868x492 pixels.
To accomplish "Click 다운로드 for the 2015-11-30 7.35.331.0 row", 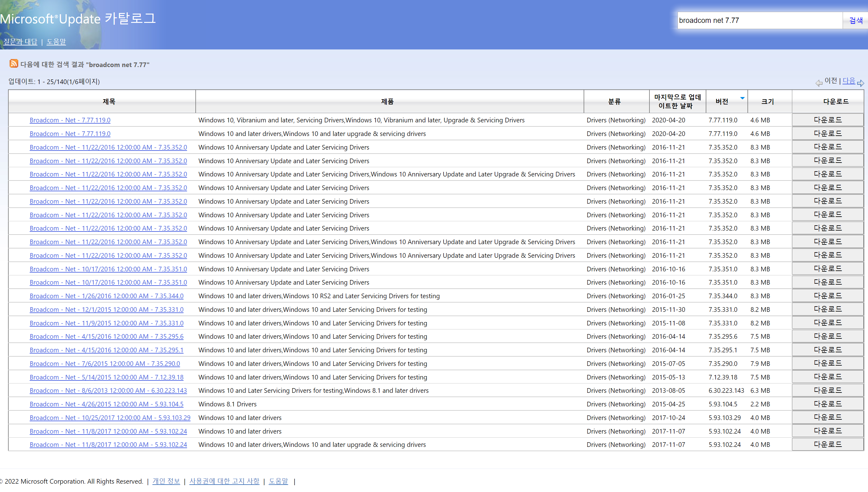I will (828, 310).
